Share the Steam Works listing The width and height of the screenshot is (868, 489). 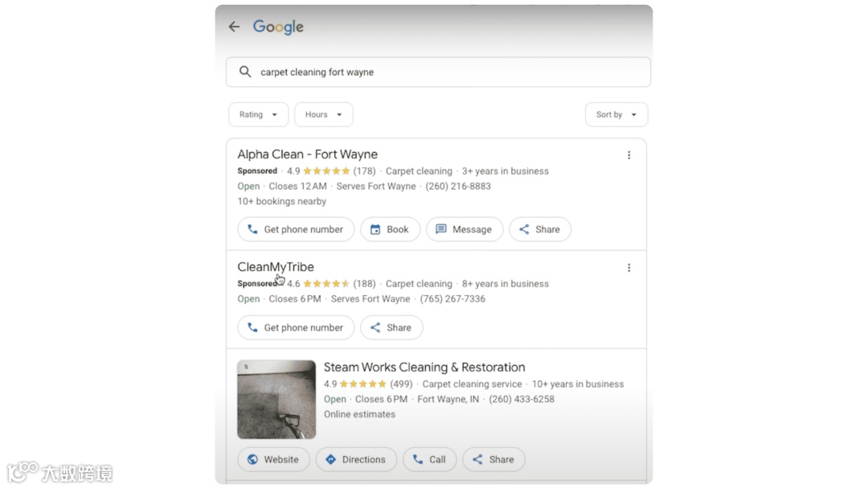point(493,460)
